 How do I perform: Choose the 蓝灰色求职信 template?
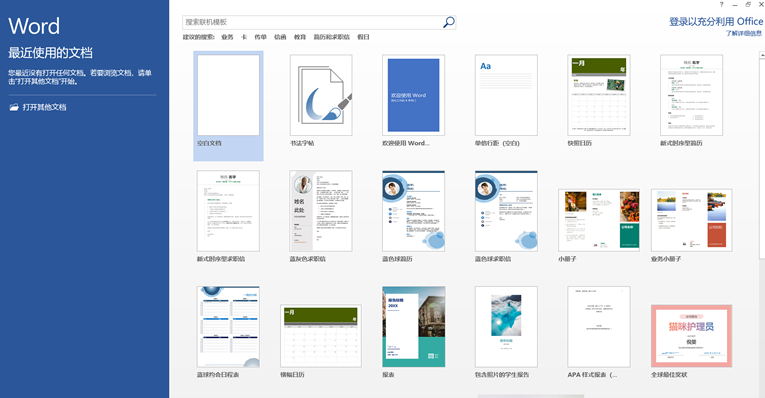(x=321, y=211)
